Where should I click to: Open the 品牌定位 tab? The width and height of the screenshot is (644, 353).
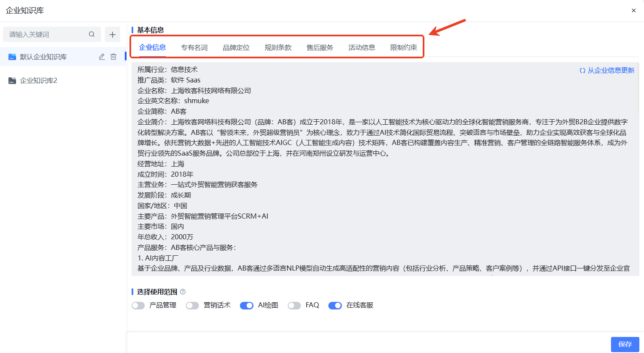[236, 47]
